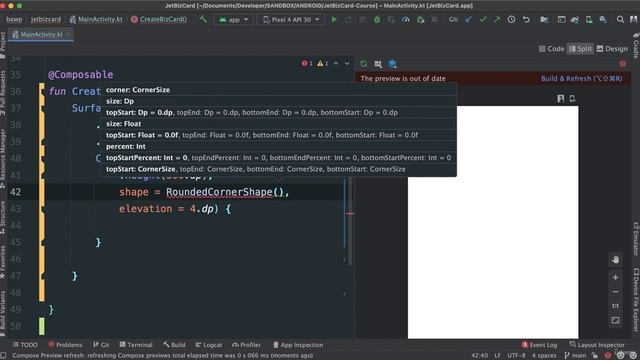Go to previous highlighted error up chevron
The image size is (640, 360).
(336, 63)
